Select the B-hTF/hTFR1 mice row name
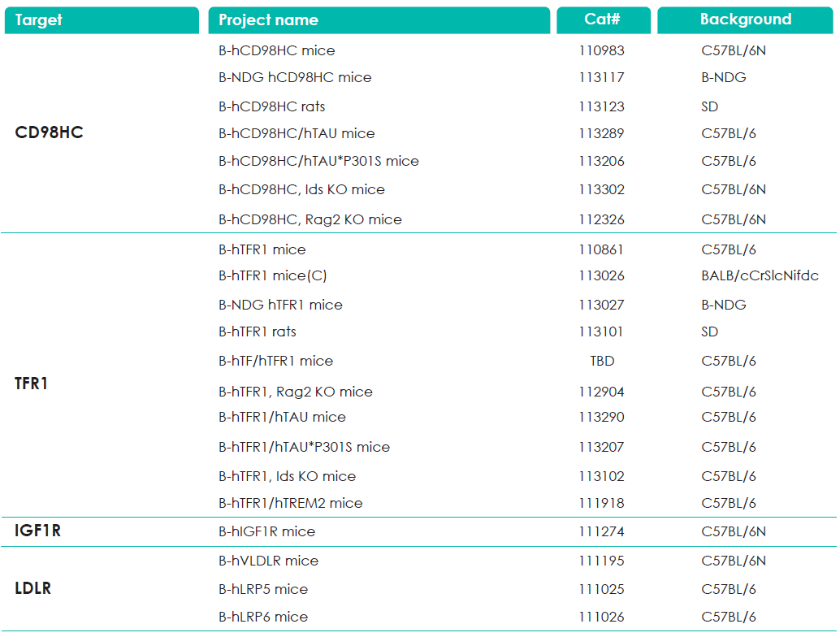The height and width of the screenshot is (637, 840). 275,361
